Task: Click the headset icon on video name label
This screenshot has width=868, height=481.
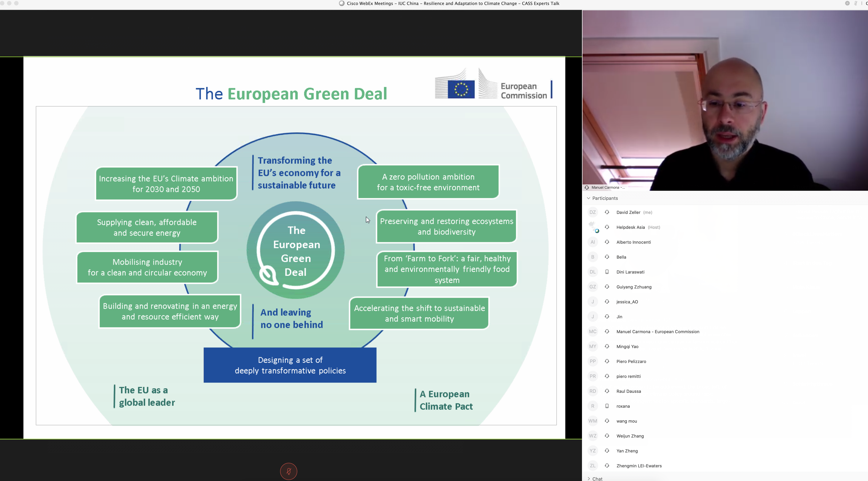Action: [587, 187]
